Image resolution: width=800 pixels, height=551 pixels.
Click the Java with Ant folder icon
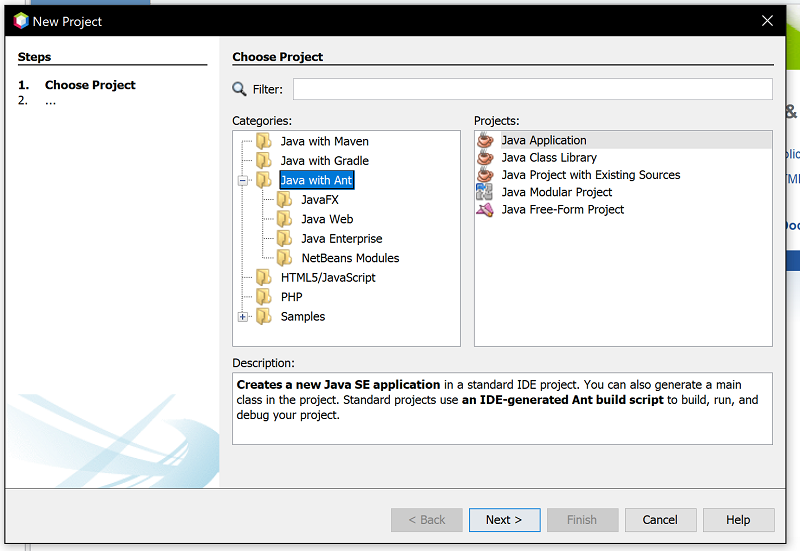263,180
